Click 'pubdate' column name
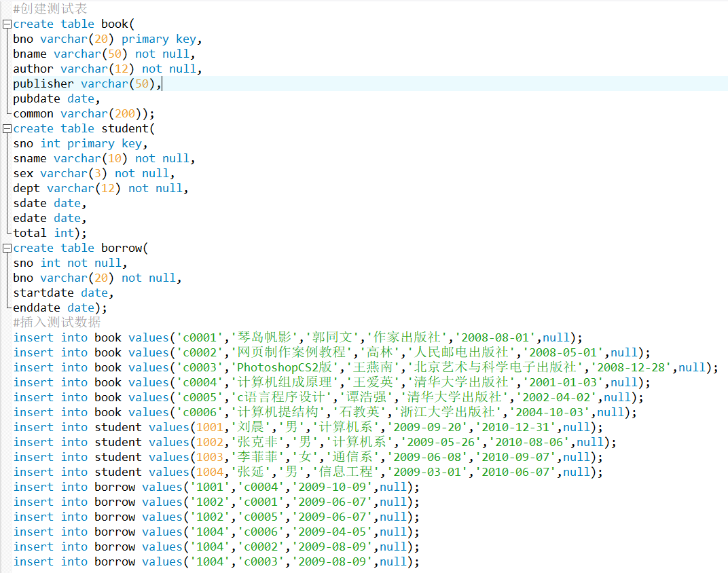This screenshot has width=728, height=573. coord(36,99)
